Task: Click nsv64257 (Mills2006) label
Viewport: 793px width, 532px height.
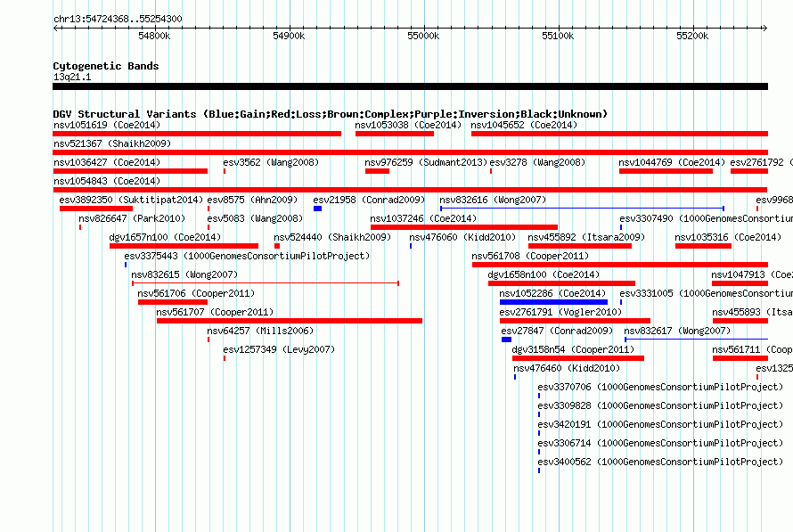Action: [260, 331]
